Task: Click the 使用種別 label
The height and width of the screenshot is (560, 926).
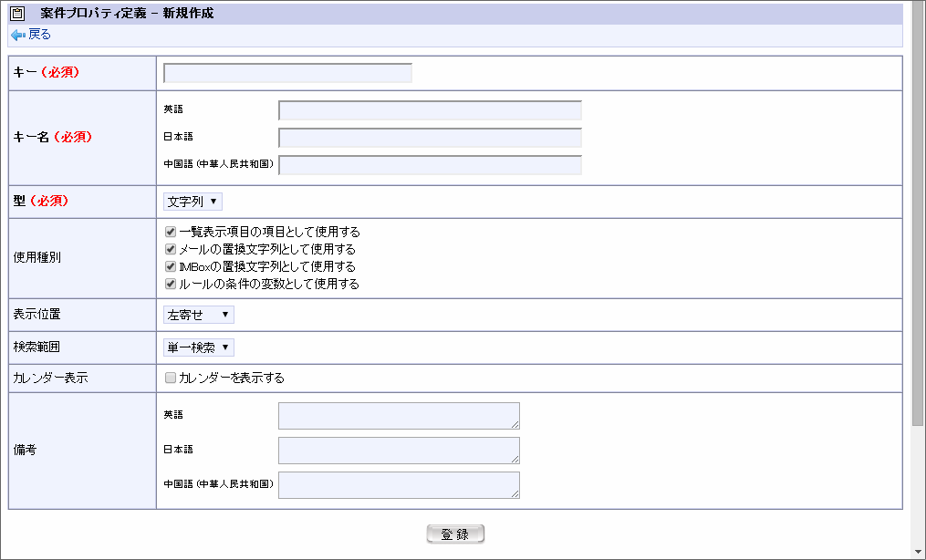Action: coord(36,258)
